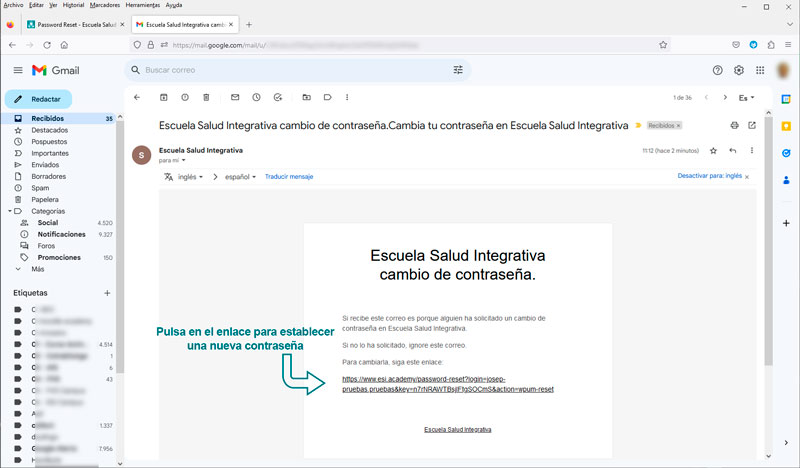Hide the side panel with the chevron
The height and width of the screenshot is (468, 800).
pos(786,442)
